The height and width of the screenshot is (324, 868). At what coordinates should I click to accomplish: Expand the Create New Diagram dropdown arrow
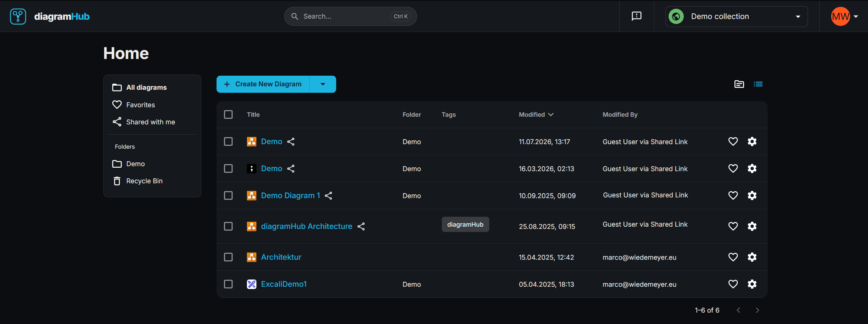pyautogui.click(x=323, y=84)
